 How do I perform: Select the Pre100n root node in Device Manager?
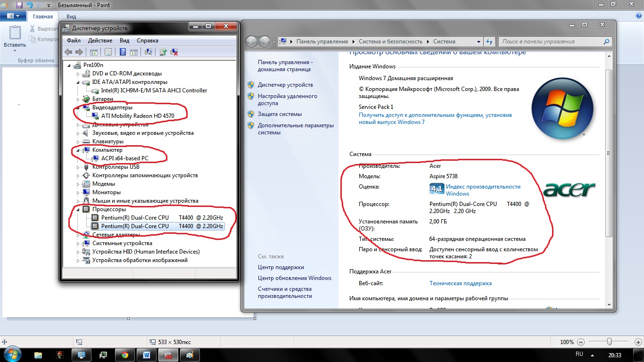click(x=93, y=65)
